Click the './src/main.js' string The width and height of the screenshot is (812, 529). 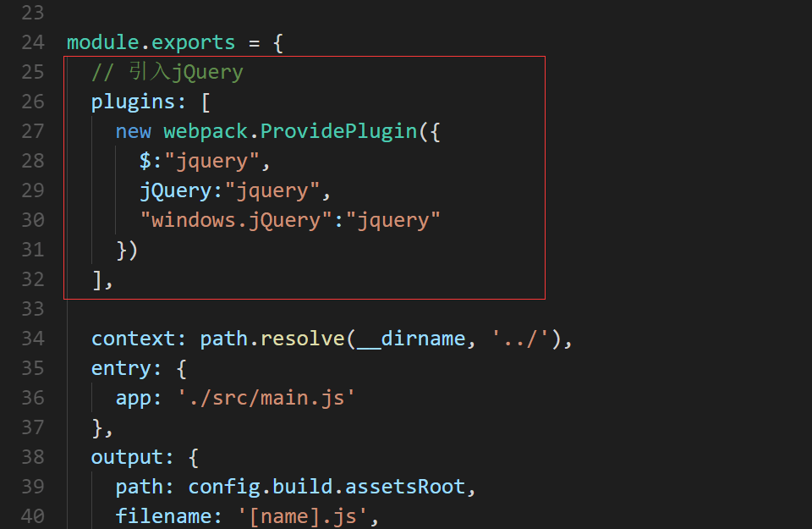pos(266,398)
